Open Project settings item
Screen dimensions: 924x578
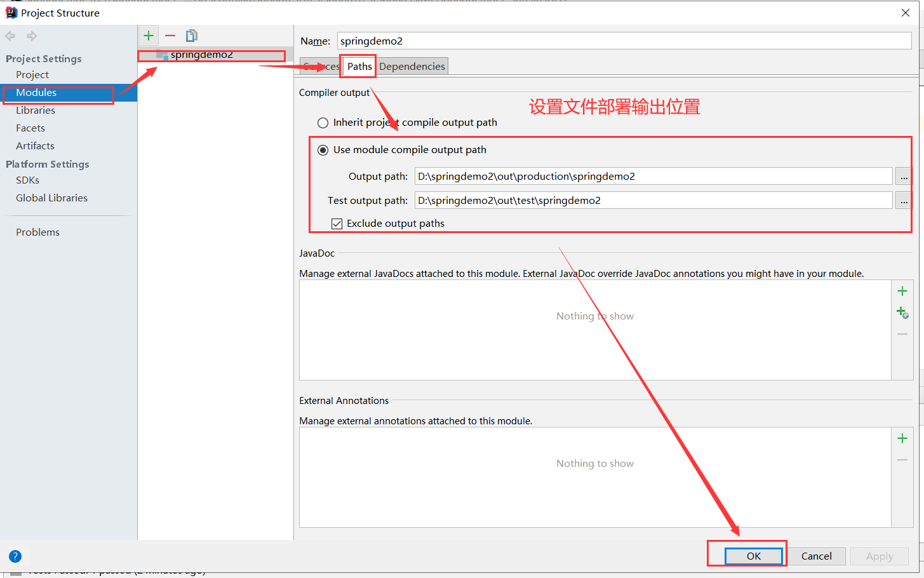click(32, 74)
